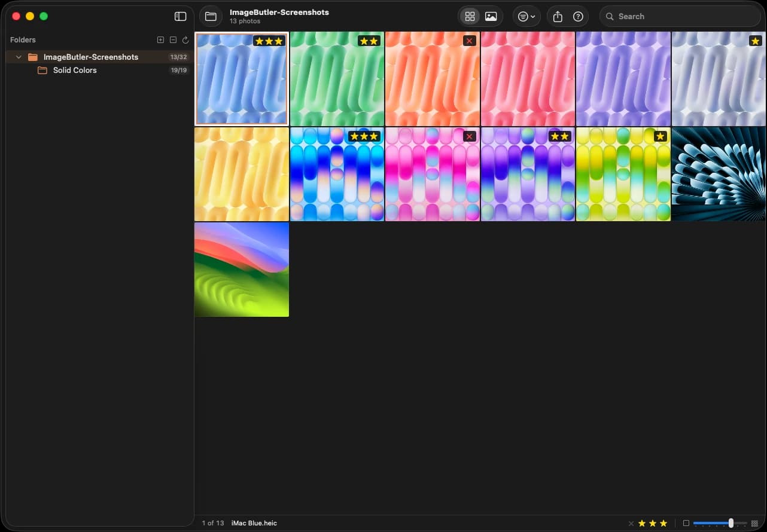Select the dark teal spiral wallpaper thumbnail
The image size is (767, 532).
click(719, 174)
